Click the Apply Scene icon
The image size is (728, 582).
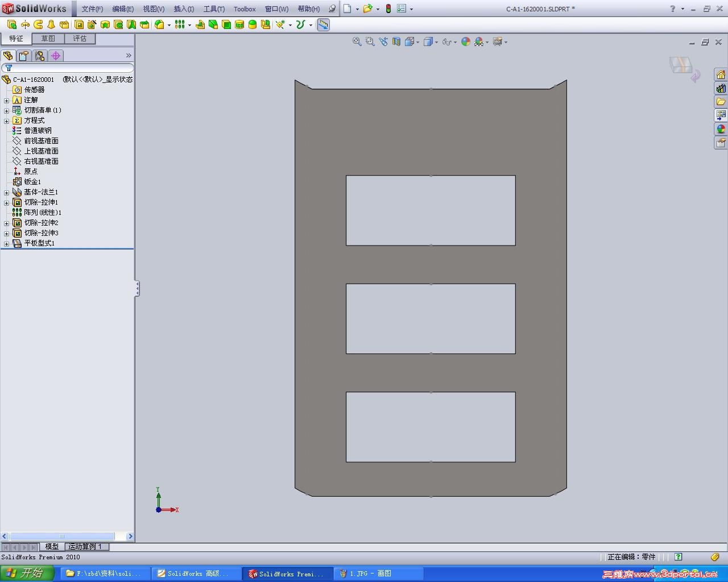point(479,41)
